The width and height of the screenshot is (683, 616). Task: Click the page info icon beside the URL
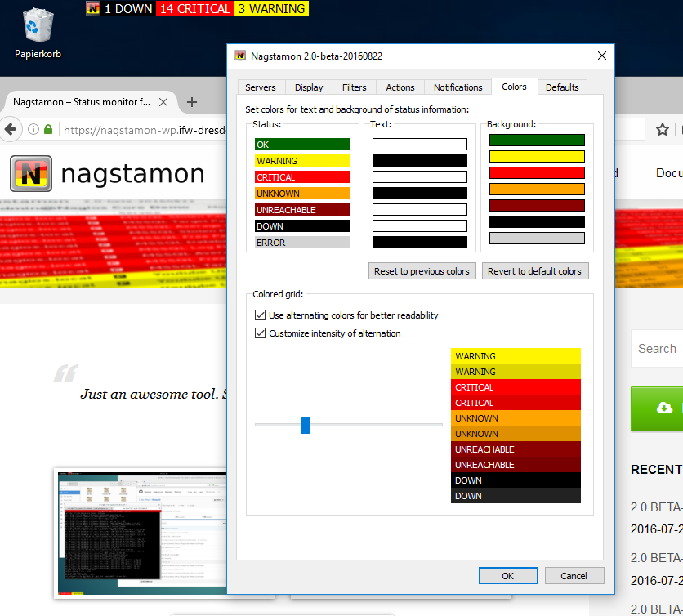(31, 129)
